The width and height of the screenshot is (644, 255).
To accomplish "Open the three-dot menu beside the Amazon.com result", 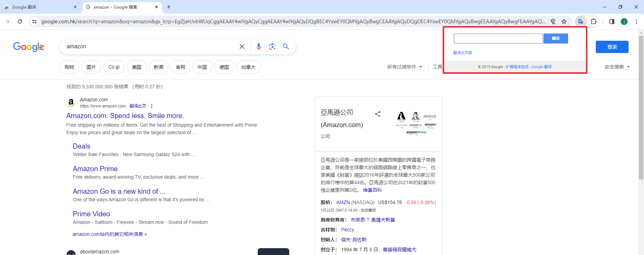I will pyautogui.click(x=152, y=106).
